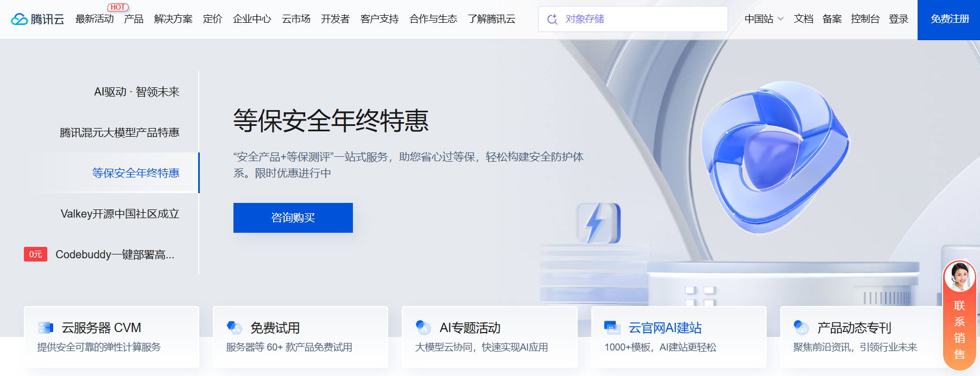Select the 腾讯混元大模型产品特惠 banner tab
The height and width of the screenshot is (376, 980).
pyautogui.click(x=119, y=132)
